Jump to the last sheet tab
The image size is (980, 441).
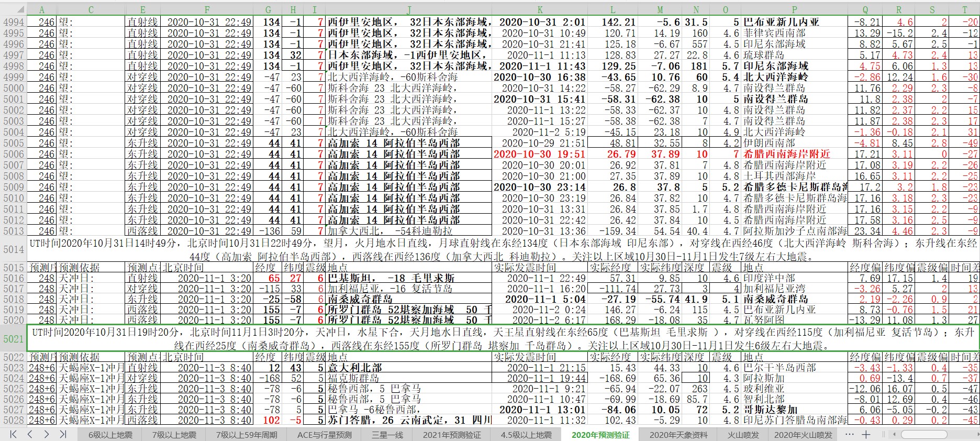pyautogui.click(x=63, y=434)
